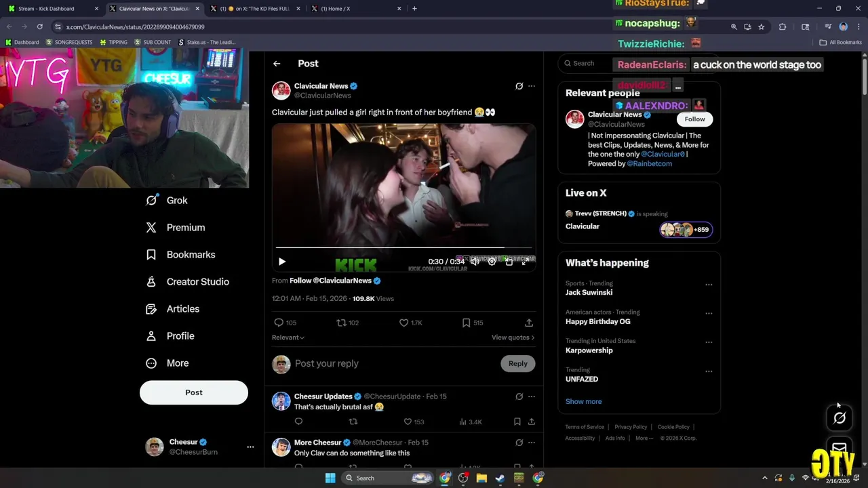Enter fullscreen on the video

click(526, 262)
